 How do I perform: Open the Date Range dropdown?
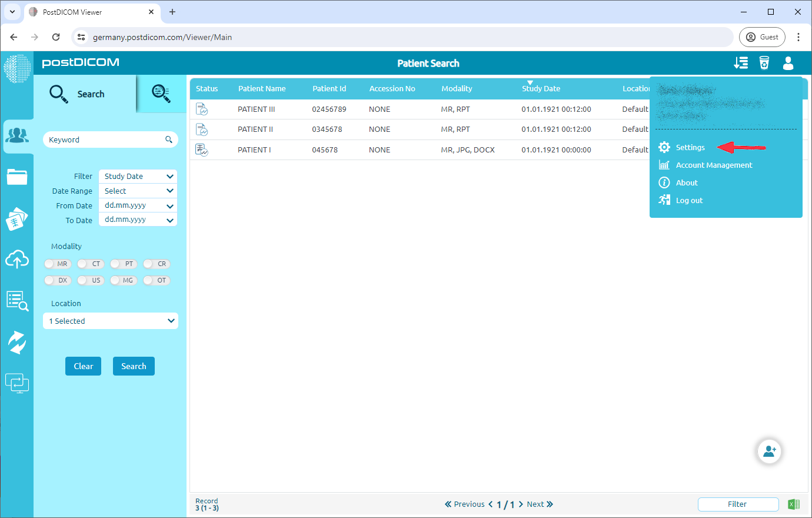(x=137, y=190)
